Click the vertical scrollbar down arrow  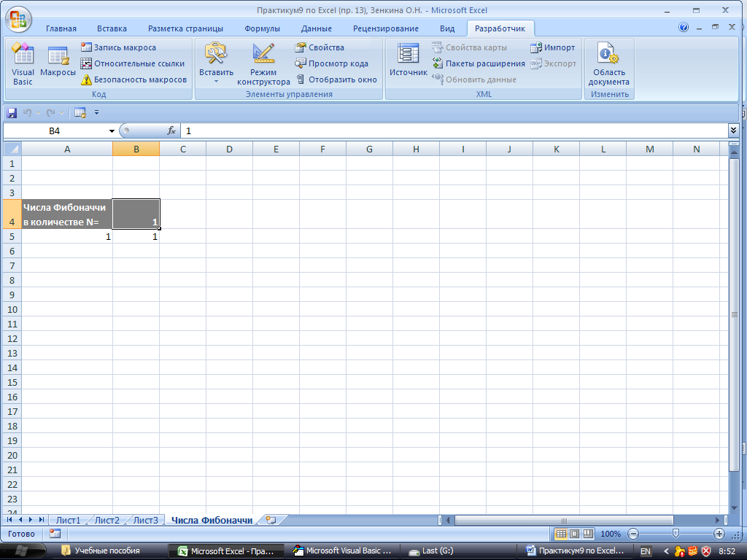coord(734,508)
